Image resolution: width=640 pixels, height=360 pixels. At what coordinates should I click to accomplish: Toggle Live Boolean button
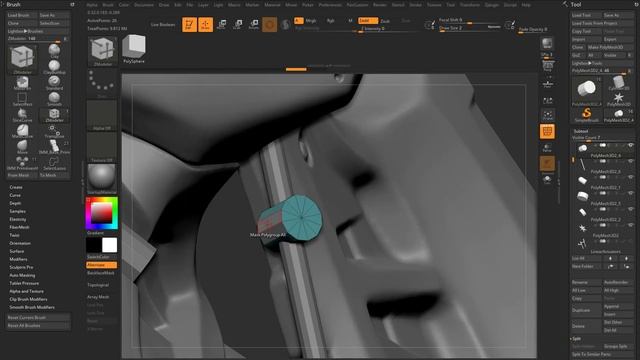(163, 24)
